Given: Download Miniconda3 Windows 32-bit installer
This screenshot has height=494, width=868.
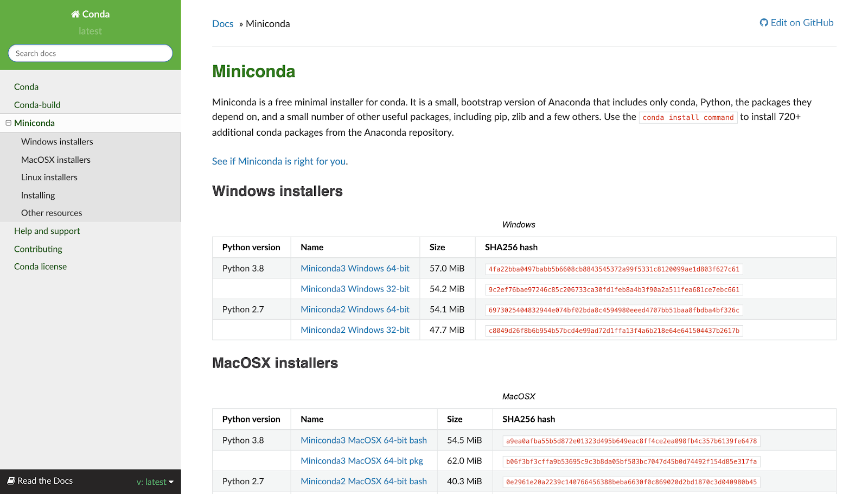Looking at the screenshot, I should (355, 289).
